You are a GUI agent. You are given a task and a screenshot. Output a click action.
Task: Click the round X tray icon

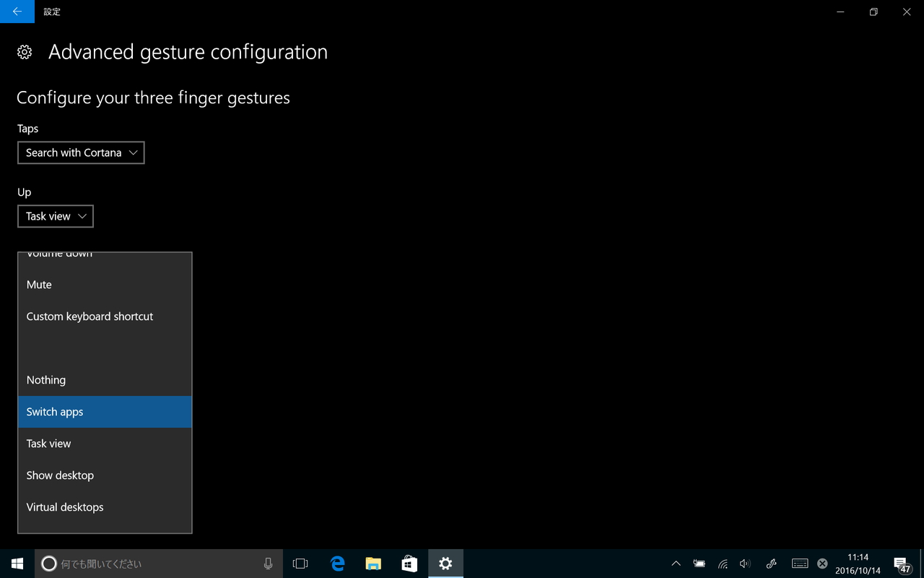(822, 564)
